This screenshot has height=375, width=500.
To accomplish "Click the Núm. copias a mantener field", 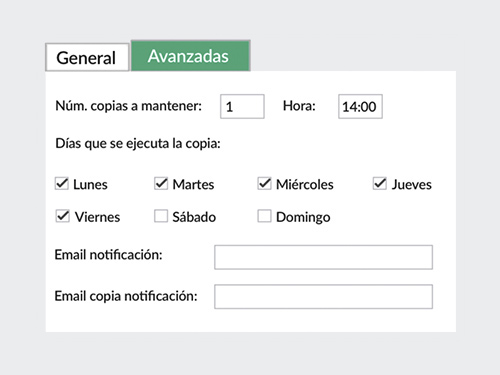I will 242,106.
